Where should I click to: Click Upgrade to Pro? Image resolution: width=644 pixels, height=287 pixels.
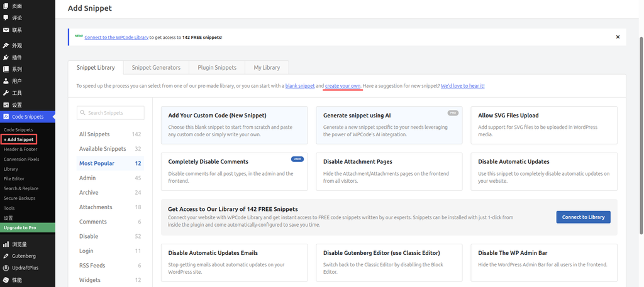tap(28, 227)
